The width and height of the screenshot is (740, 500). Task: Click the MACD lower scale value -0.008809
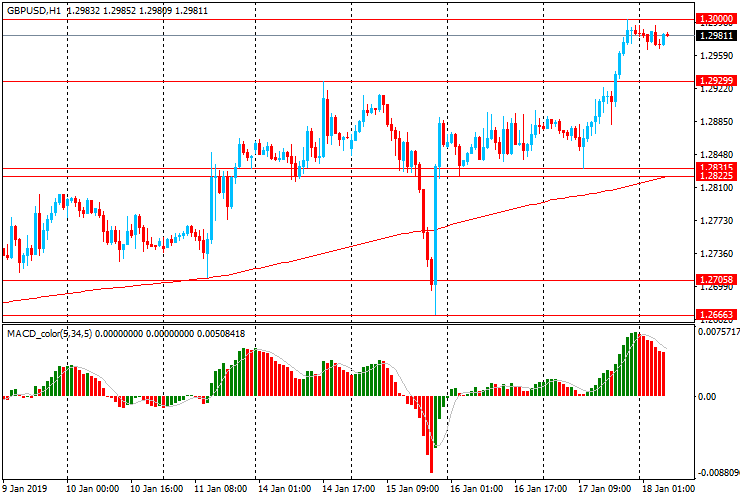tap(718, 473)
